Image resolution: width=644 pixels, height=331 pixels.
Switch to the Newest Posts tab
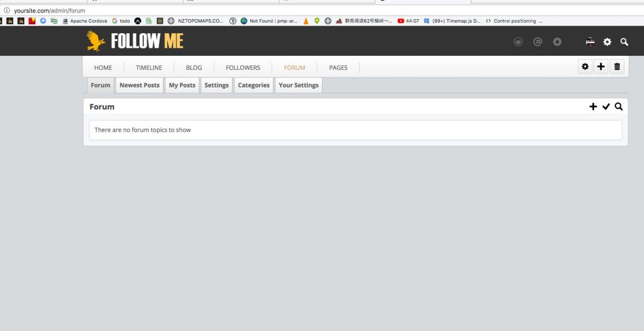click(139, 85)
